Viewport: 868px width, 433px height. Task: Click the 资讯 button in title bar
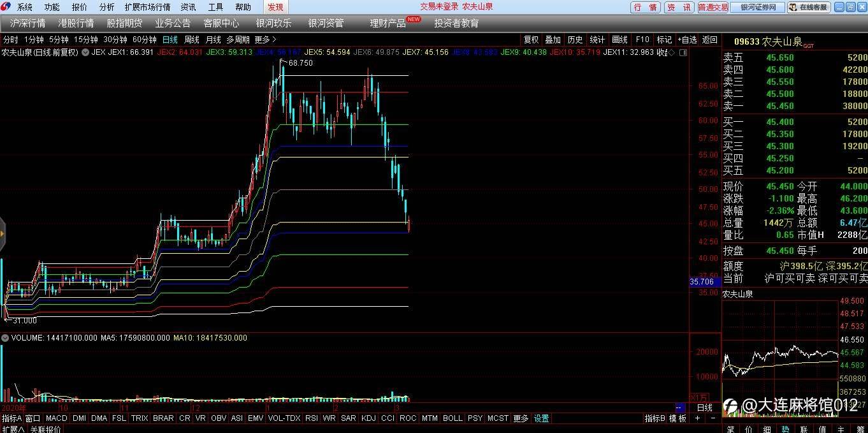(679, 7)
